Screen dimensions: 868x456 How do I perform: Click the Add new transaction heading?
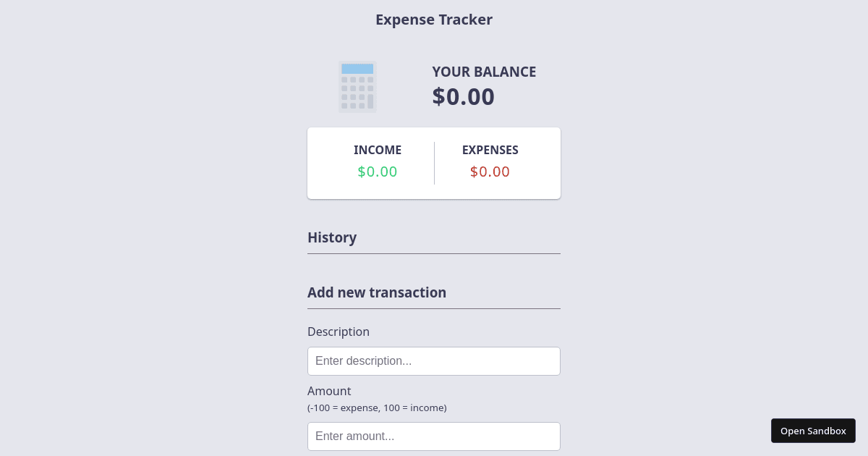coord(377,292)
